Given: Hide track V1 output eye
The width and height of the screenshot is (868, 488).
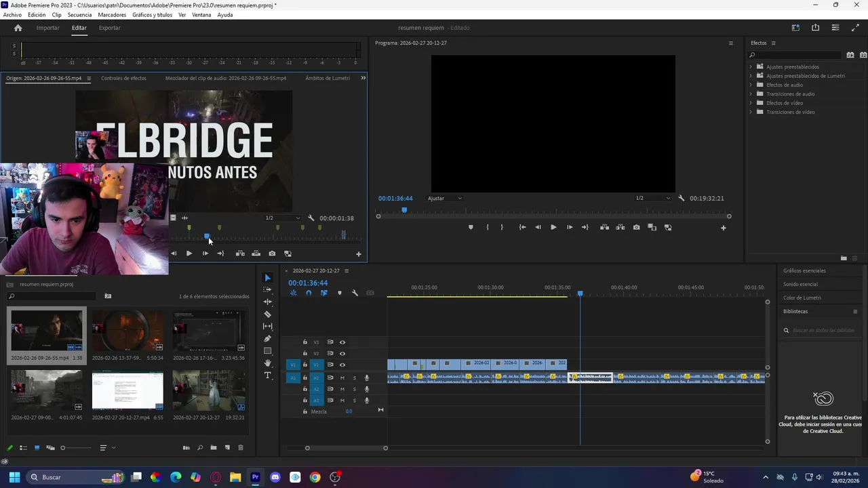Looking at the screenshot, I should [342, 365].
